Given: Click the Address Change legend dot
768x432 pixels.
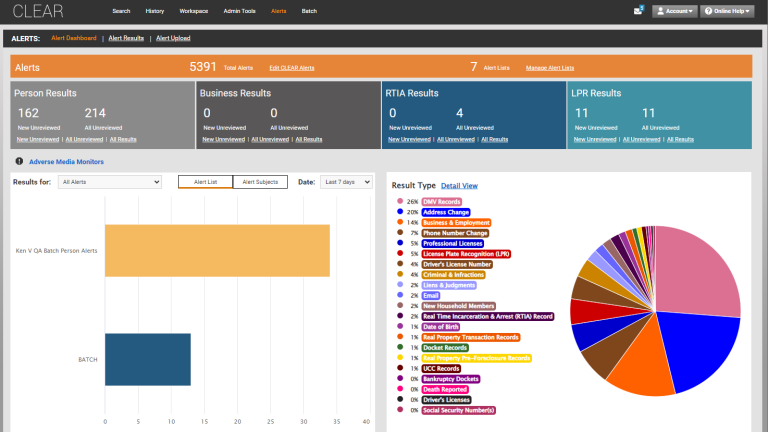Looking at the screenshot, I should point(400,212).
